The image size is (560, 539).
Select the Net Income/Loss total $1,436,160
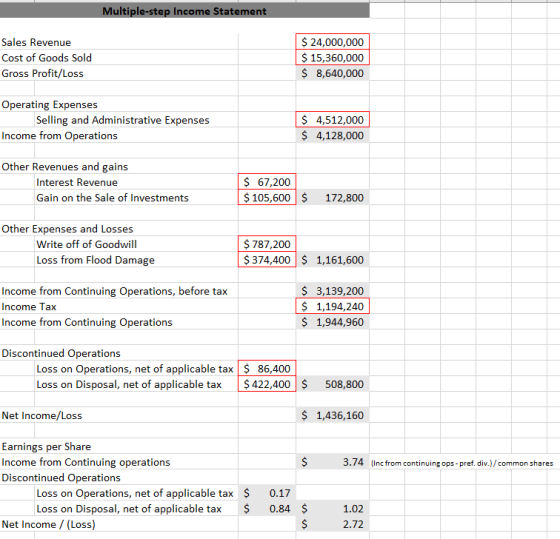[332, 415]
